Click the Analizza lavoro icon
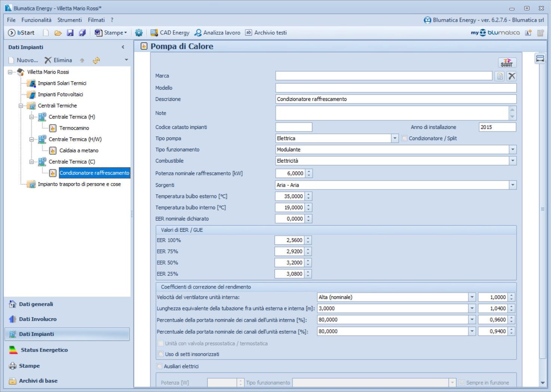551x392 pixels. click(198, 33)
